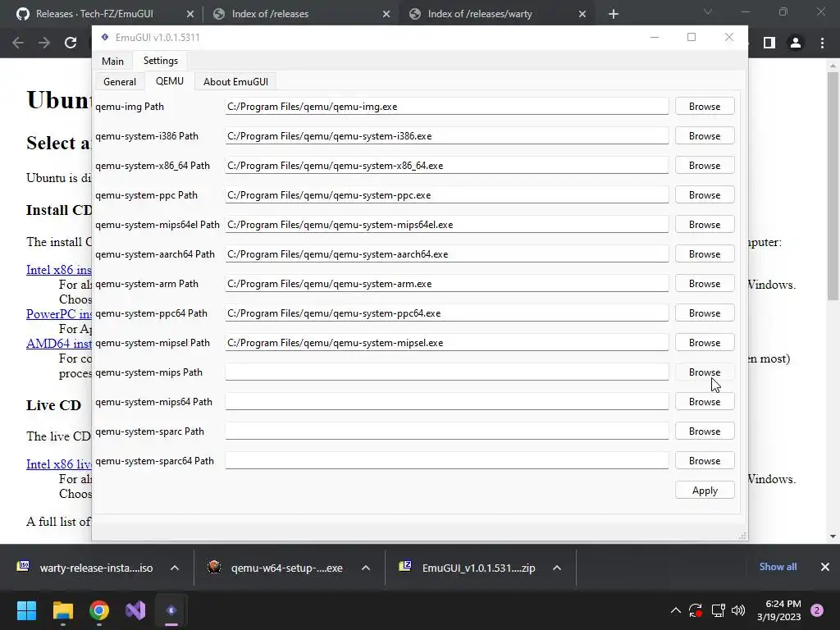Image resolution: width=840 pixels, height=630 pixels.
Task: Edit the qemu-system-mipsel path field
Action: (447, 343)
